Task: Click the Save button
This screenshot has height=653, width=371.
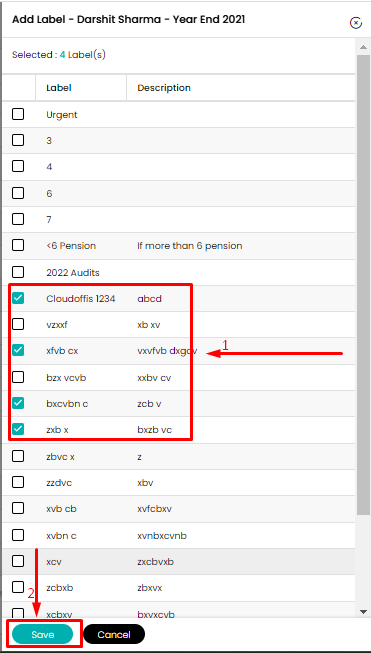Action: click(x=42, y=634)
